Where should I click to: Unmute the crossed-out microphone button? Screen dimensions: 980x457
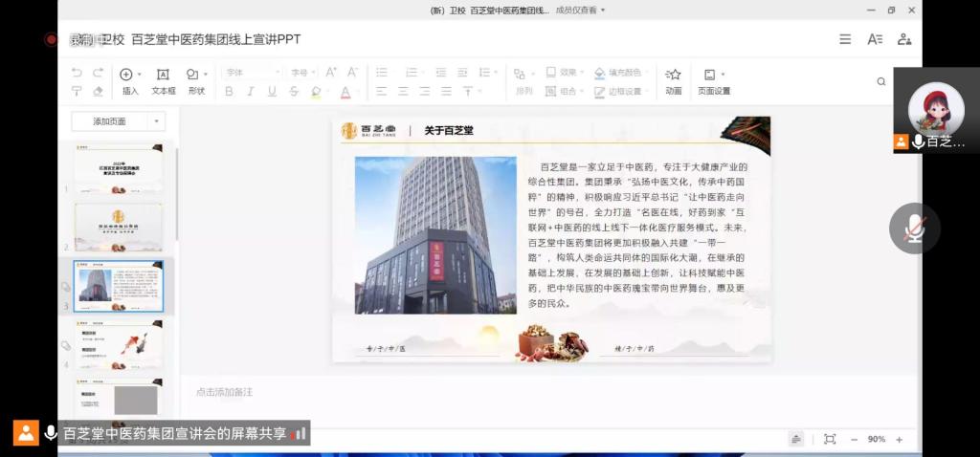pyautogui.click(x=915, y=228)
